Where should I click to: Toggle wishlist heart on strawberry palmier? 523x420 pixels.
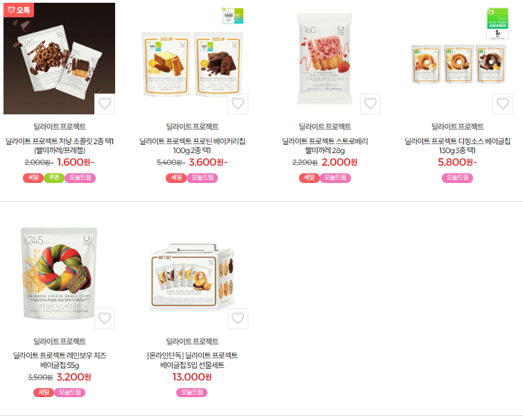[x=370, y=104]
